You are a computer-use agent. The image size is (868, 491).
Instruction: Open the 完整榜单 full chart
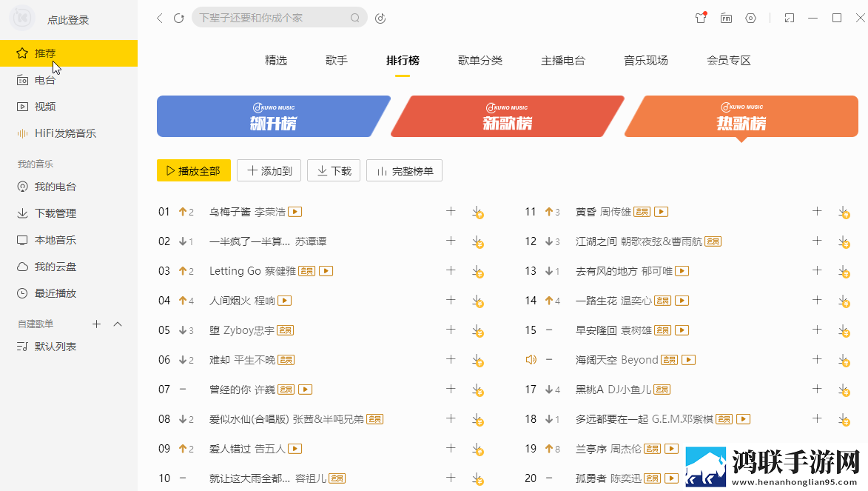point(404,170)
